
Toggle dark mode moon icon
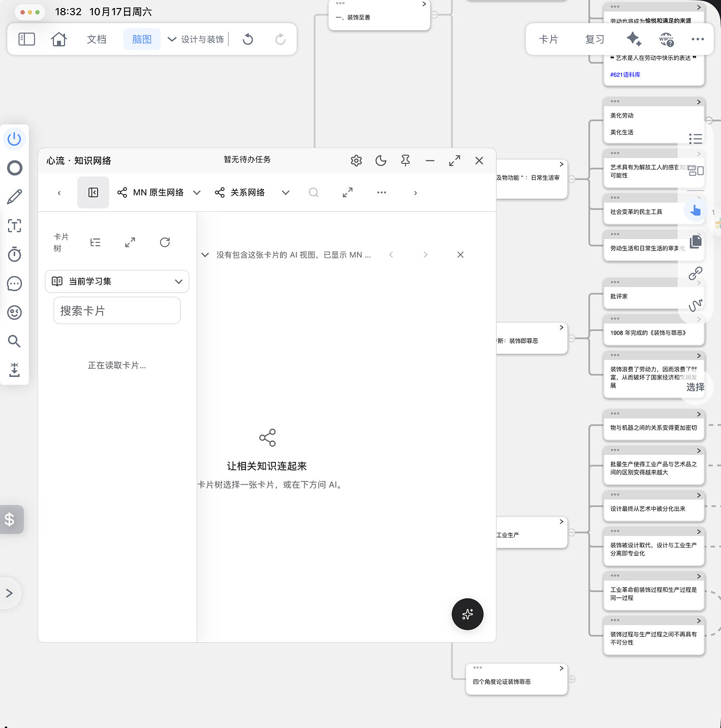381,161
